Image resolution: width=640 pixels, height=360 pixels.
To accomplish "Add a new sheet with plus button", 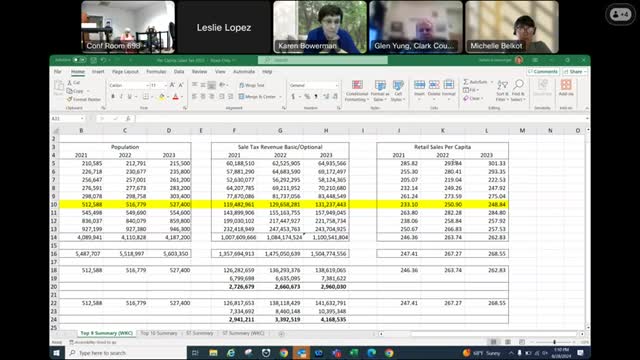I will [x=281, y=333].
